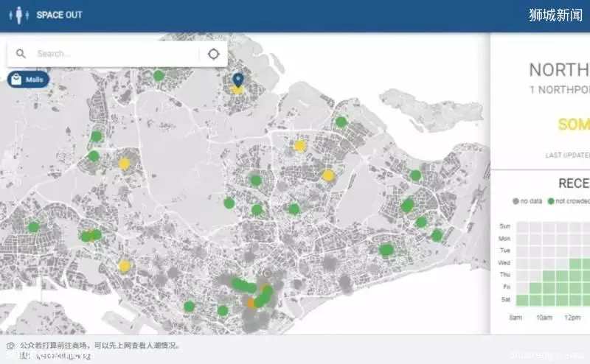Select the green marker nearest the offshore island
The image size is (590, 364).
click(x=341, y=122)
